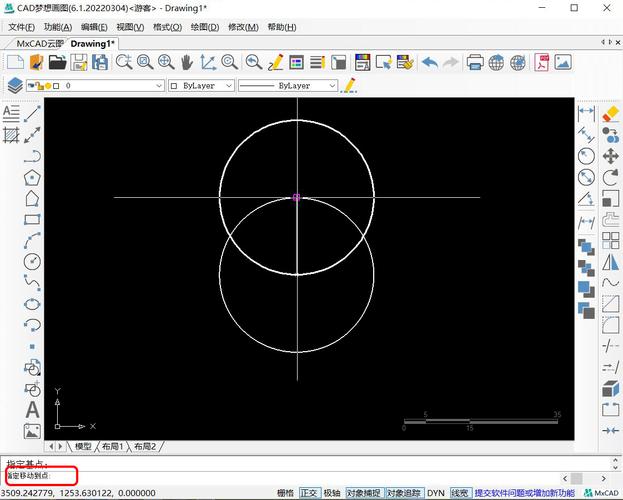The width and height of the screenshot is (623, 500).
Task: Select the Linear dimension tool
Action: point(586,113)
